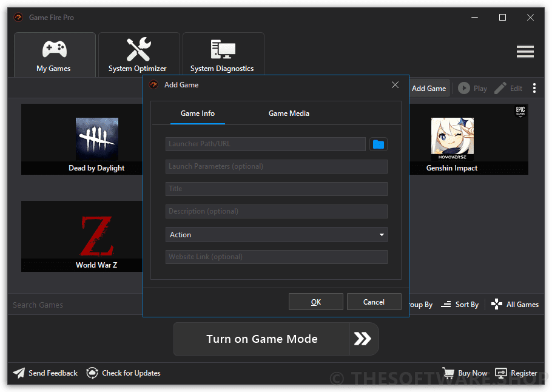The image size is (552, 392).
Task: Open the Group By menu
Action: [x=421, y=304]
